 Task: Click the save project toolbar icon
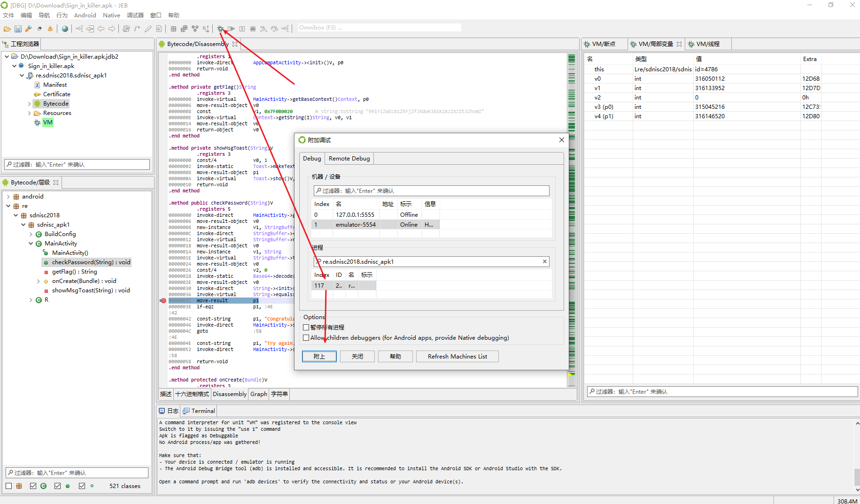point(18,29)
